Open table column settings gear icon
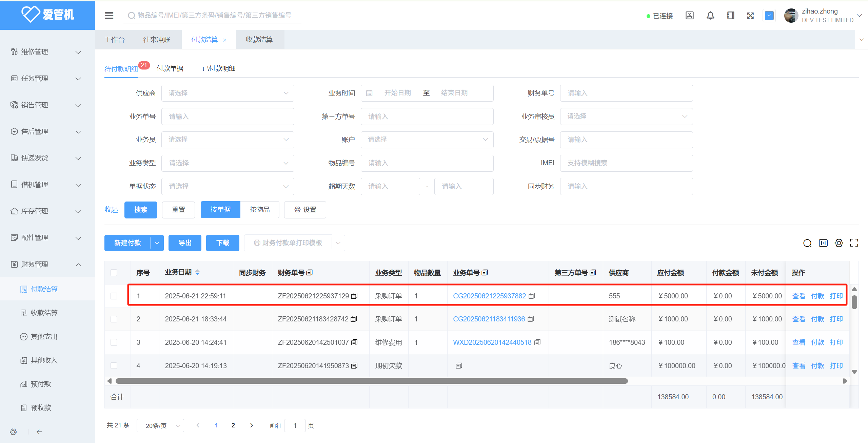This screenshot has height=443, width=868. (839, 243)
